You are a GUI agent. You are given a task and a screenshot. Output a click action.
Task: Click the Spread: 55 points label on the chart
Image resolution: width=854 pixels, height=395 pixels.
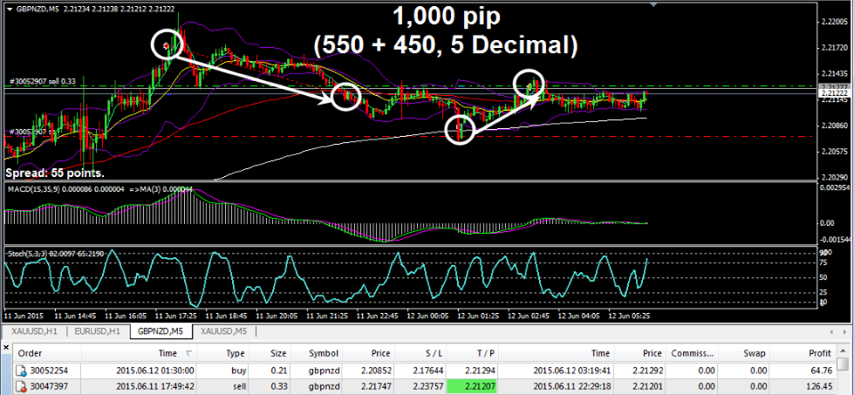tap(55, 174)
